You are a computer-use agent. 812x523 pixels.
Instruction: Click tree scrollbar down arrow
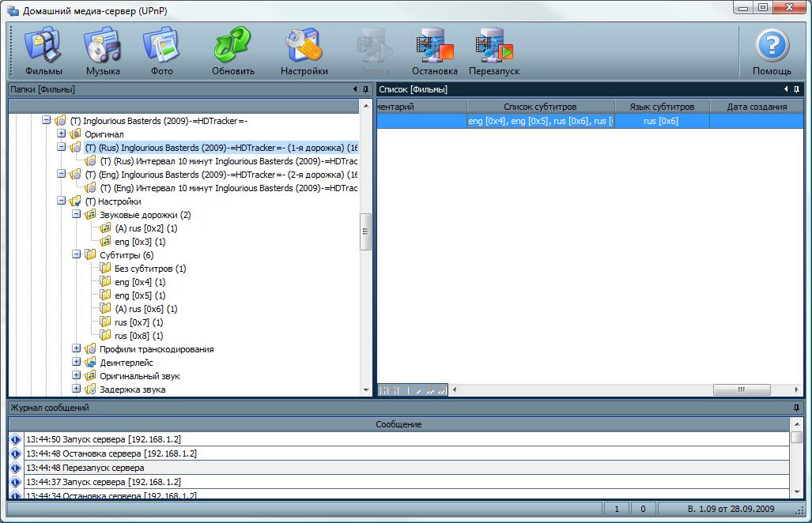coord(365,390)
